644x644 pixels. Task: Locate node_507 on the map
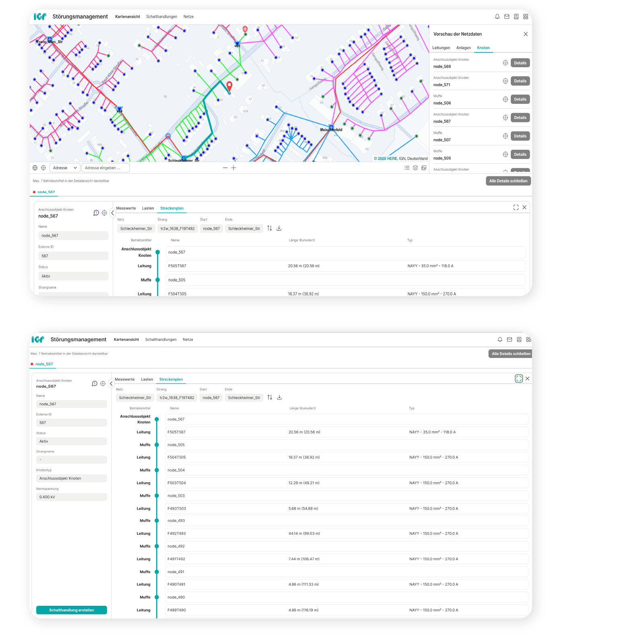click(x=505, y=136)
